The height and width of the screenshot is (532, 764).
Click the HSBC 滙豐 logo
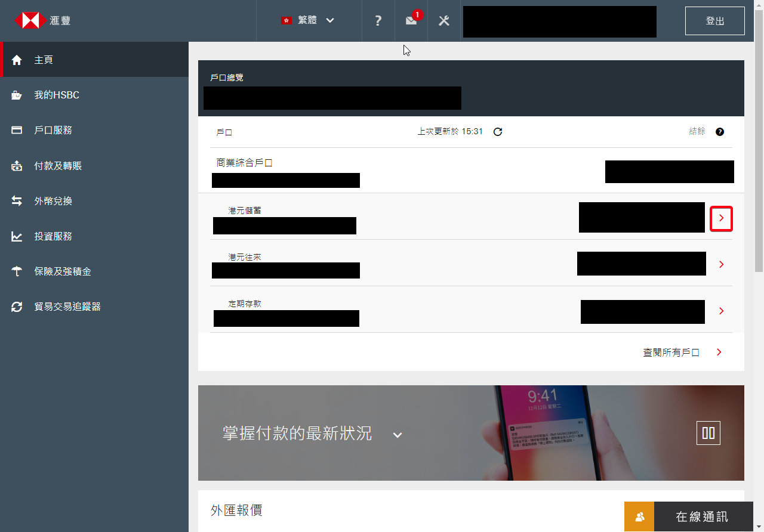(42, 21)
